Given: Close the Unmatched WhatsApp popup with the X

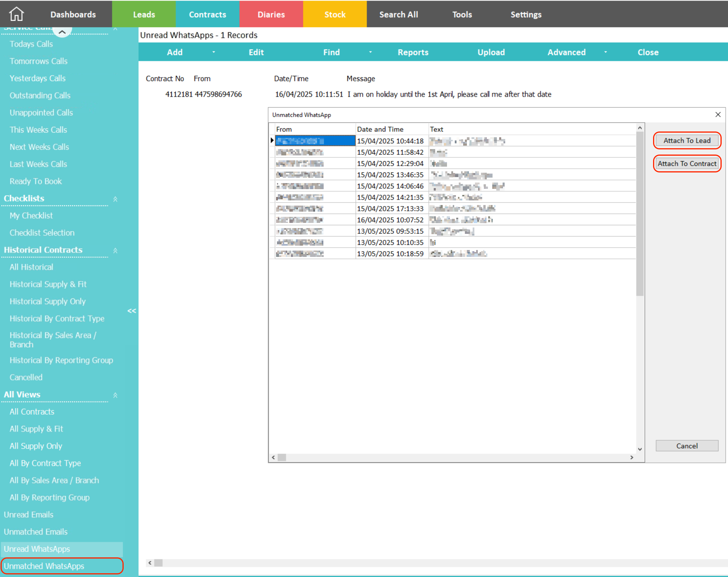Looking at the screenshot, I should coord(718,114).
